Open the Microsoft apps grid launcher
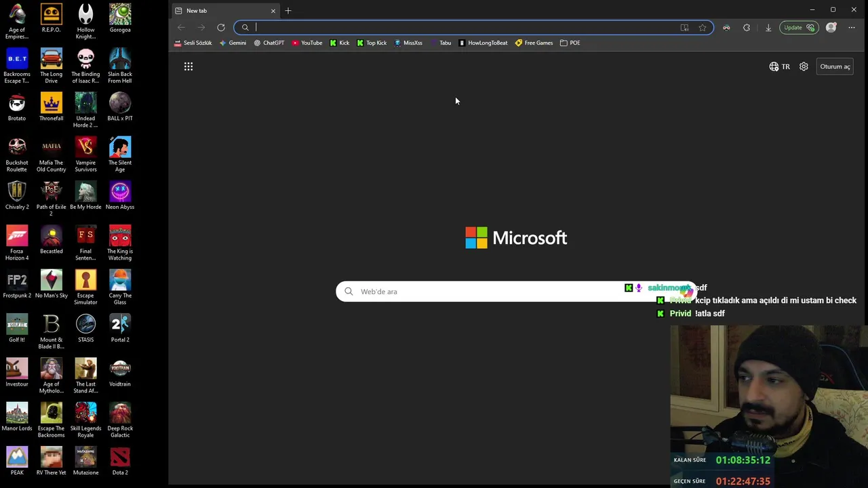The height and width of the screenshot is (488, 868). [189, 66]
